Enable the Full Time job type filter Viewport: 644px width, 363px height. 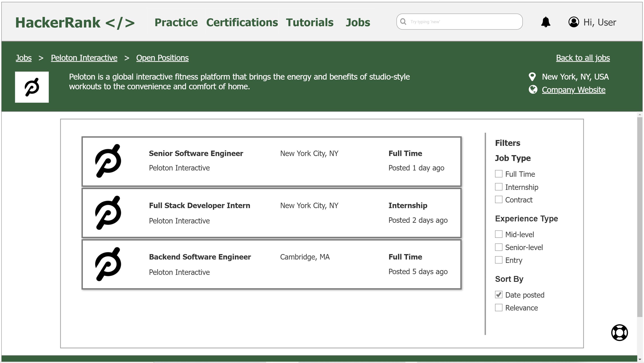tap(498, 173)
